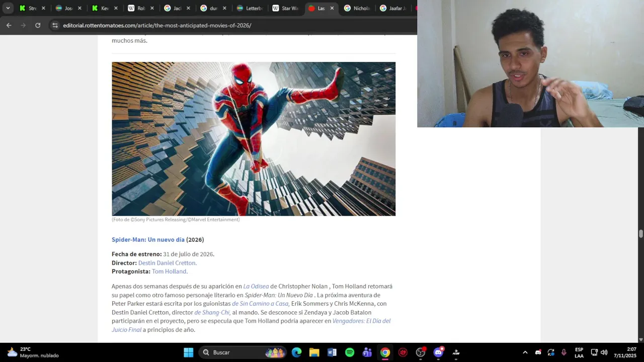Screen dimensions: 644x362
Task: Launch Microsoft Edge from taskbar
Action: [297, 352]
